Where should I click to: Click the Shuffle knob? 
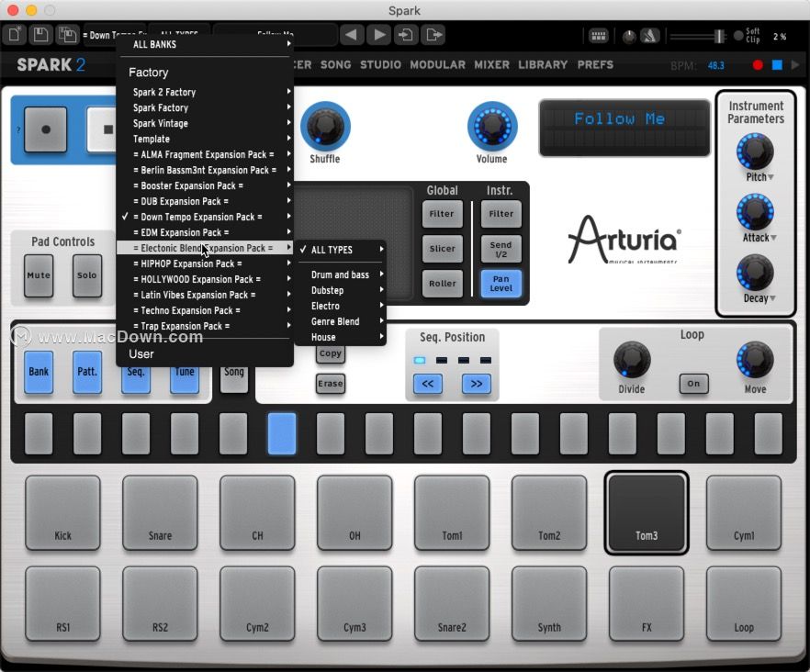[x=325, y=126]
